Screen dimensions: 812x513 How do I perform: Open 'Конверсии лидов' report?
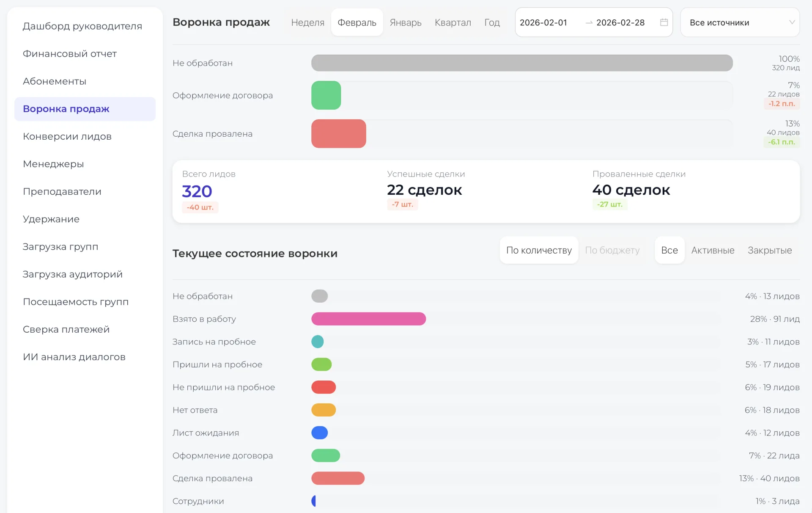coord(85,136)
